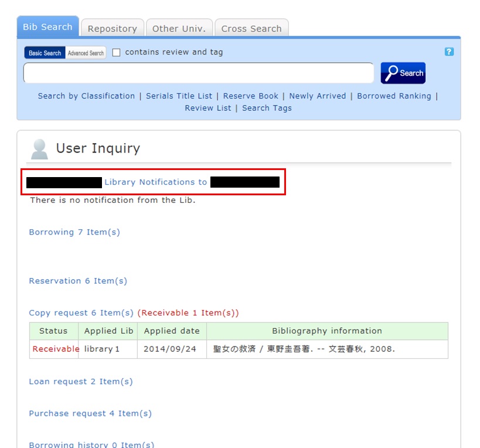Click the blue help question mark icon
This screenshot has height=448, width=480.
(449, 52)
